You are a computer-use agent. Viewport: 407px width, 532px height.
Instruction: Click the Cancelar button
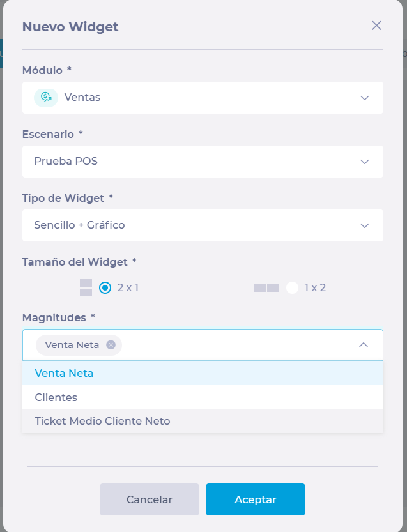[x=150, y=499]
